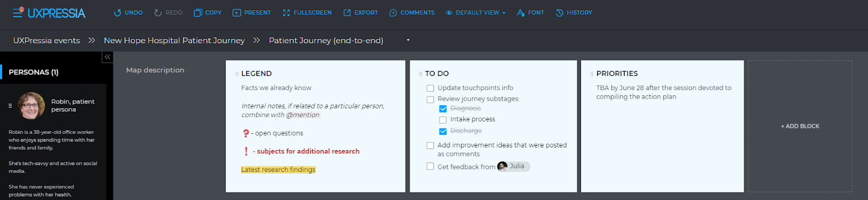The height and width of the screenshot is (200, 868).
Task: Open the New Hope Hospital Patient Journey breadcrumb
Action: [x=174, y=41]
